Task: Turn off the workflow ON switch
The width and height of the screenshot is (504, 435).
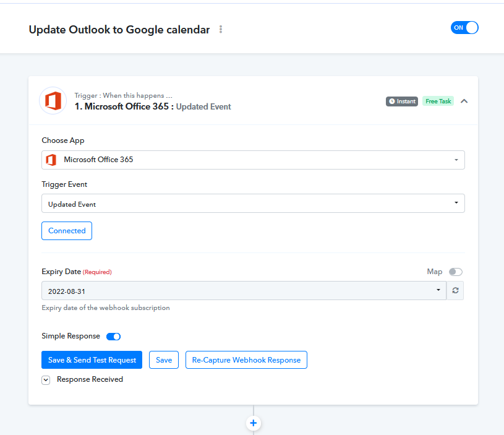Action: pos(464,28)
